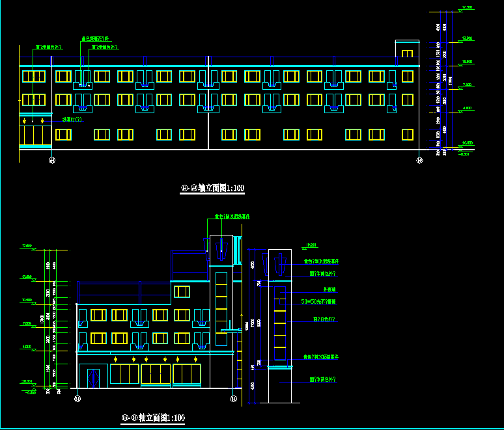Viewport: 504px width, 430px height.
Task: Select the rooftop stair tower window, upper elevation
Action: pyautogui.click(x=407, y=53)
